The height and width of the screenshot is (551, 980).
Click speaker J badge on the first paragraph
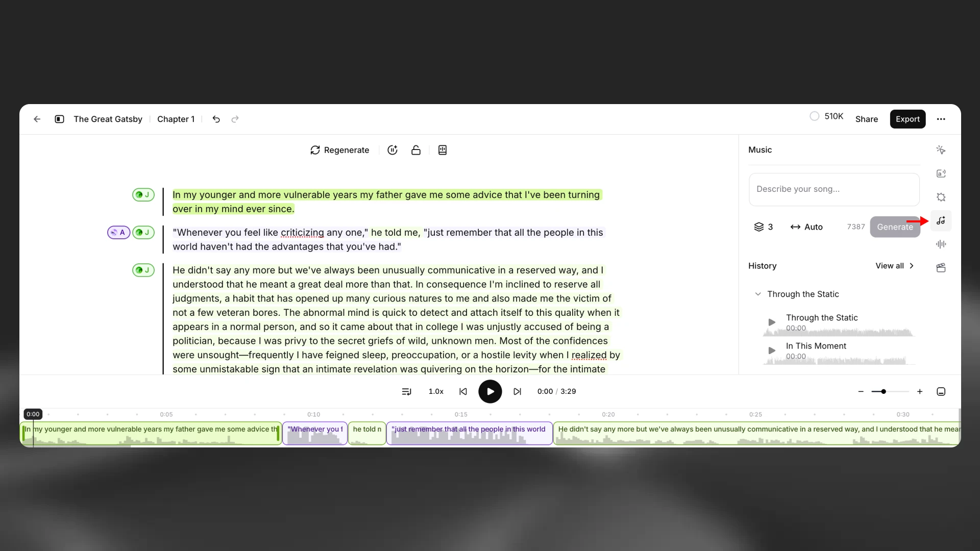pos(143,194)
